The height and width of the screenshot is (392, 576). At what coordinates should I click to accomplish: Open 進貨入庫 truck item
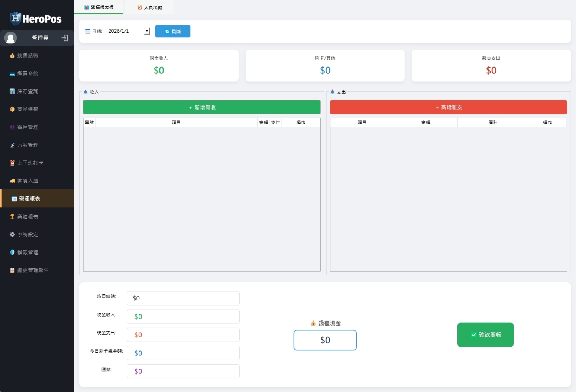click(x=28, y=181)
